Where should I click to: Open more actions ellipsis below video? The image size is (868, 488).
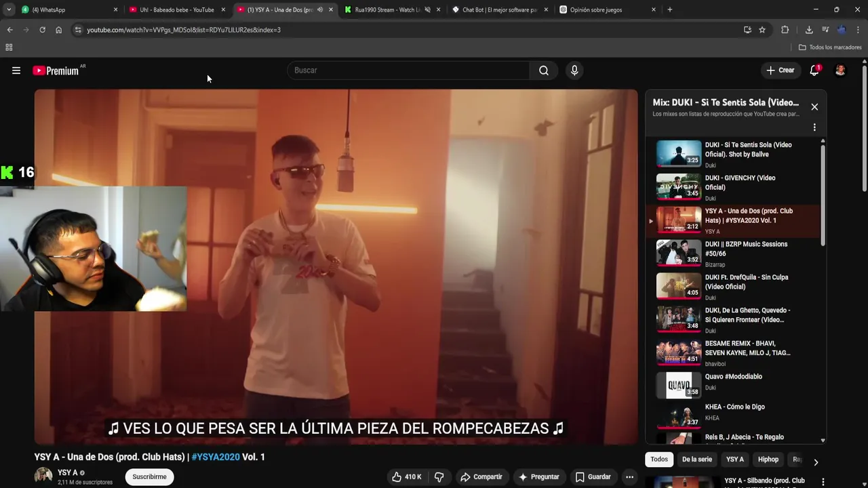629,477
